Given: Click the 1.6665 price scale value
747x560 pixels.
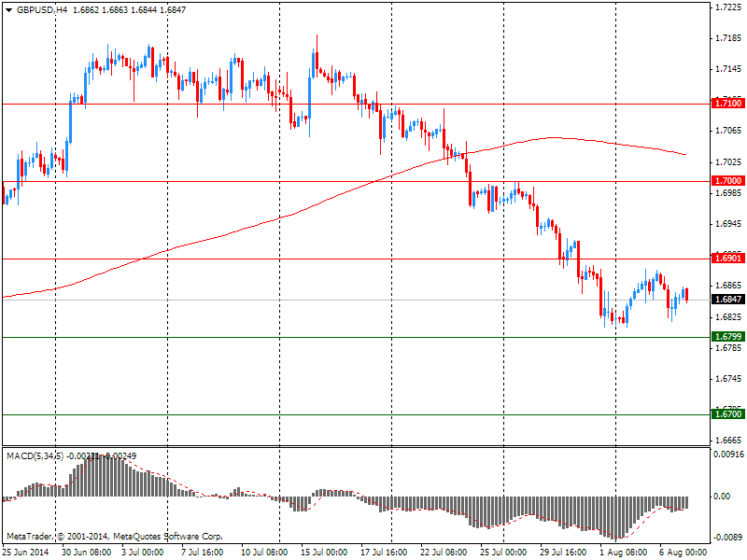Looking at the screenshot, I should (x=729, y=441).
